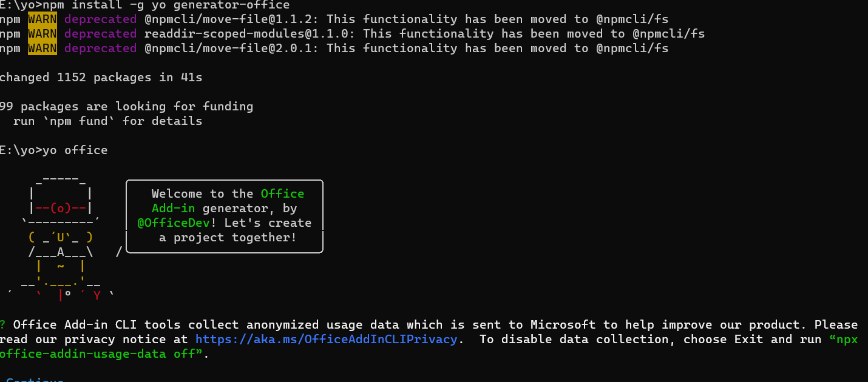Click the 99 packages looking for funding line

[x=126, y=107]
